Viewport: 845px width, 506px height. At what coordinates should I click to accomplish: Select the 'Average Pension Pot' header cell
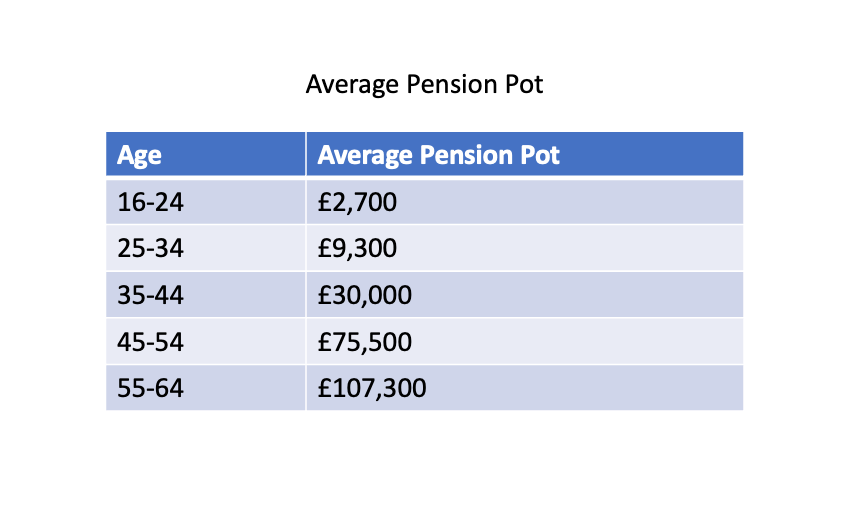pyautogui.click(x=525, y=154)
